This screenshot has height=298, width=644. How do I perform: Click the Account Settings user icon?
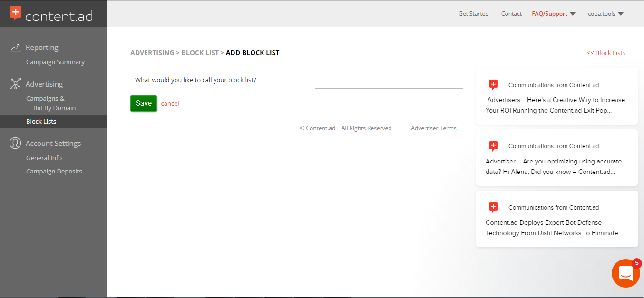15,143
